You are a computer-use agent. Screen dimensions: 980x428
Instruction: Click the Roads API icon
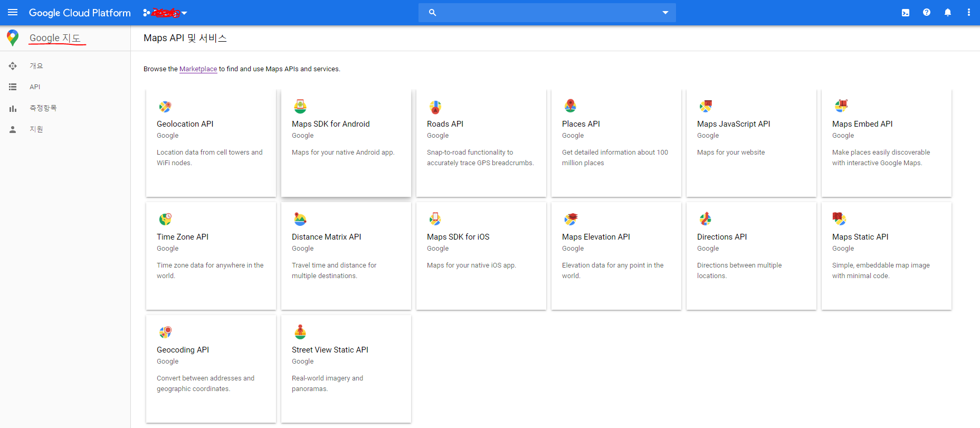coord(435,107)
